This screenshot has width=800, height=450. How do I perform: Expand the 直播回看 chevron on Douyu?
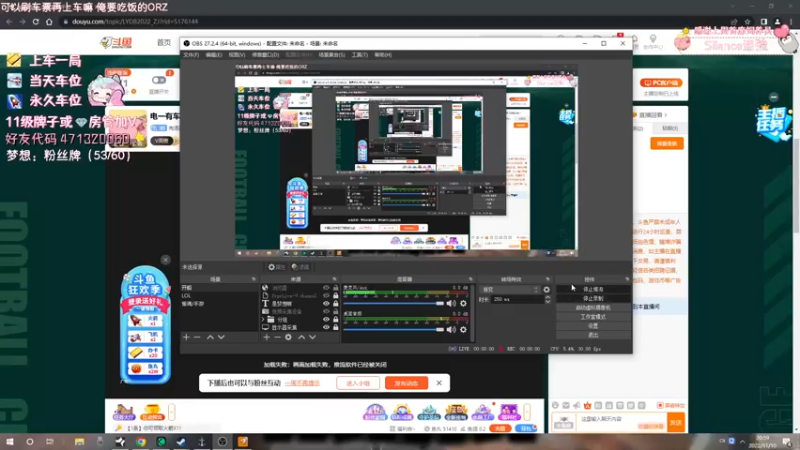coord(665,115)
